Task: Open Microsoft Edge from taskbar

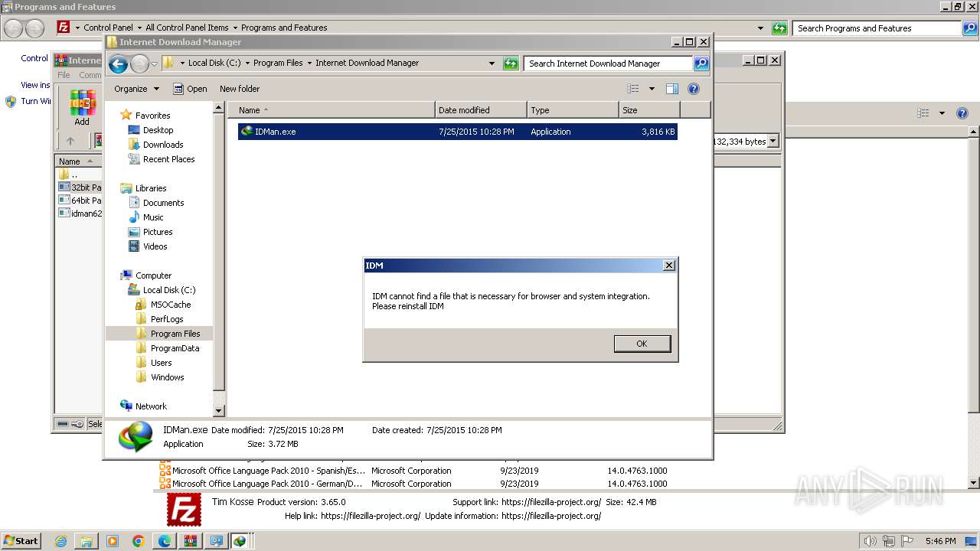Action: tap(165, 541)
